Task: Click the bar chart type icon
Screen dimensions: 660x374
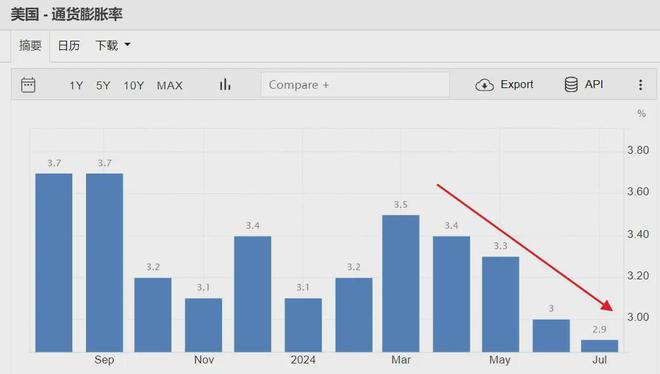Action: [x=225, y=85]
